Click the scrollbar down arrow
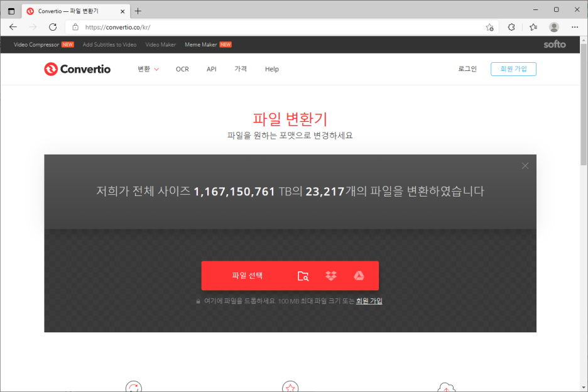The height and width of the screenshot is (392, 588). (x=584, y=388)
